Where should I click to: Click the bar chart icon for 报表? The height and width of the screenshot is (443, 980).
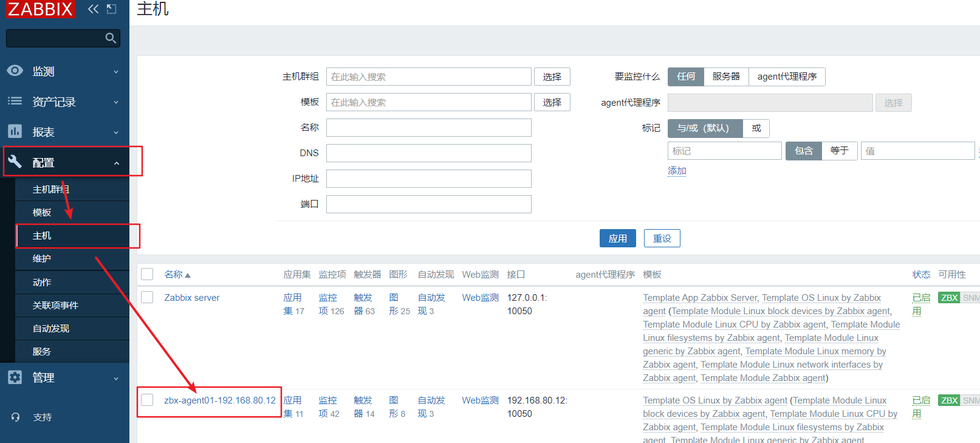tap(15, 131)
